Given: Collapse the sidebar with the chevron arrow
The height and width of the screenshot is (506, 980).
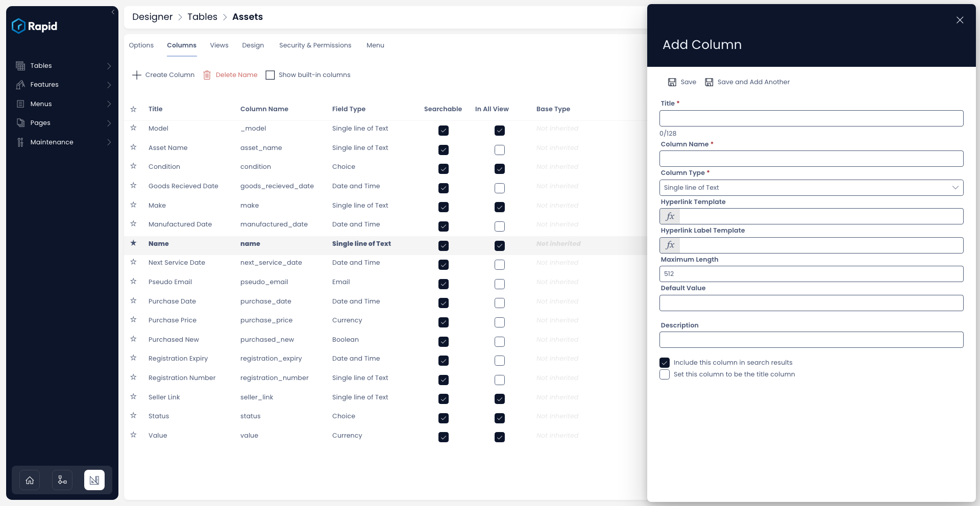Looking at the screenshot, I should tap(113, 12).
